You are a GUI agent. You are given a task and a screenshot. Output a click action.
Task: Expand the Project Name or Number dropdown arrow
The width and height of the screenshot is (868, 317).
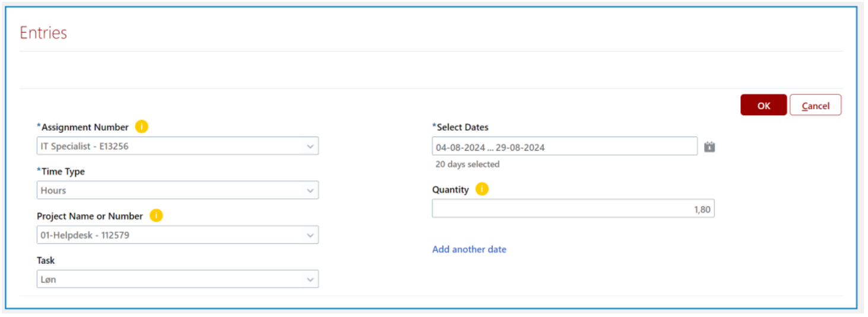(310, 235)
